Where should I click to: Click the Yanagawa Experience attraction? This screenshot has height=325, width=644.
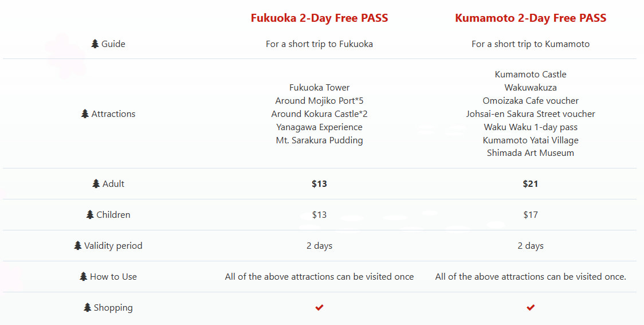click(319, 127)
